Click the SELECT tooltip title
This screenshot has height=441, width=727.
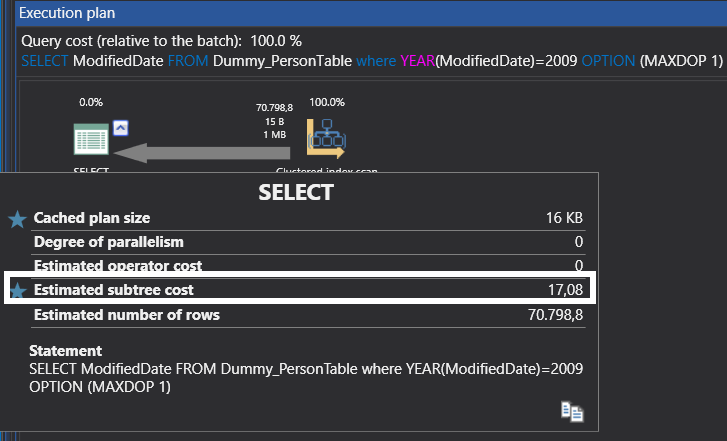pos(296,192)
